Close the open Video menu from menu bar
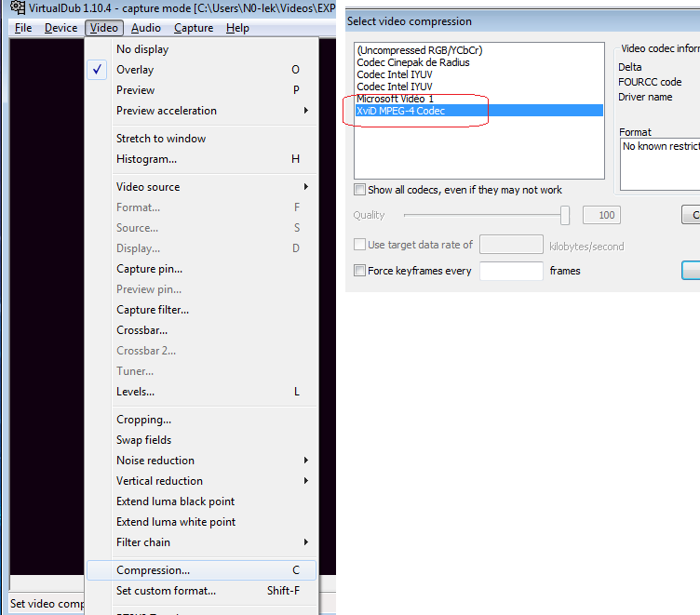This screenshot has width=700, height=615. [104, 28]
